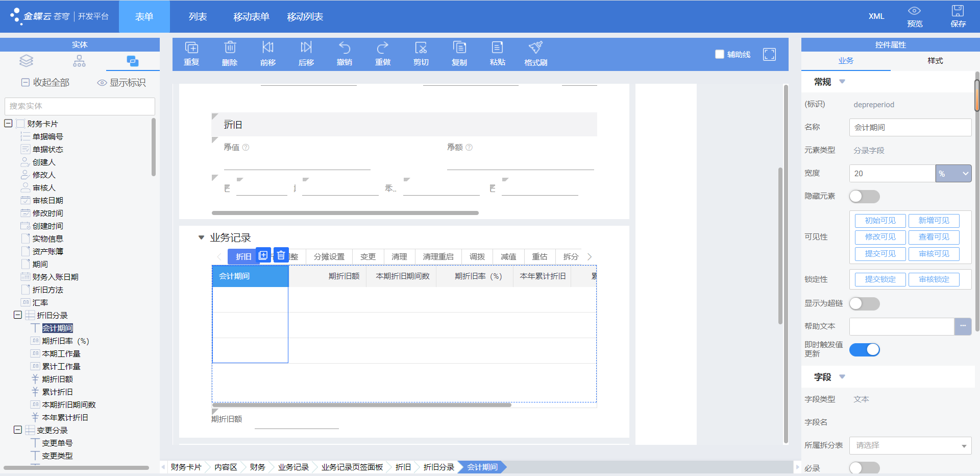980x476 pixels.
Task: Click the 搜索实体 search field
Action: pyautogui.click(x=80, y=106)
